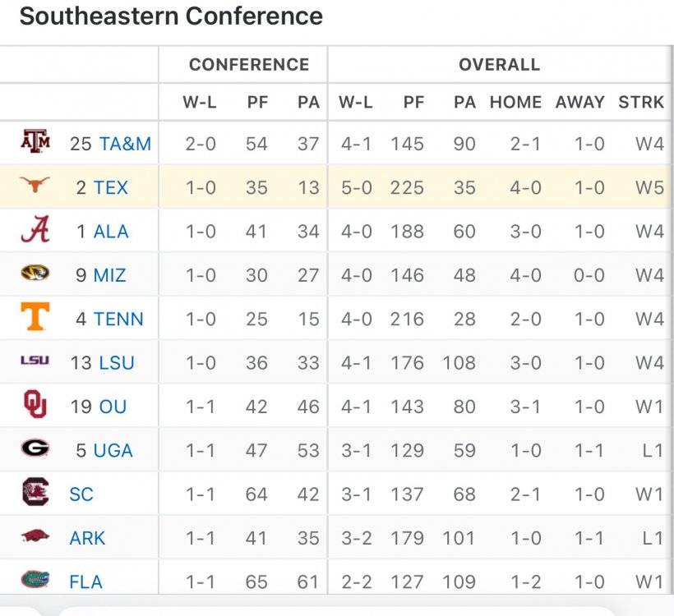Viewport: 674px width, 616px height.
Task: Click the Texas Longhorns logo
Action: tap(35, 186)
